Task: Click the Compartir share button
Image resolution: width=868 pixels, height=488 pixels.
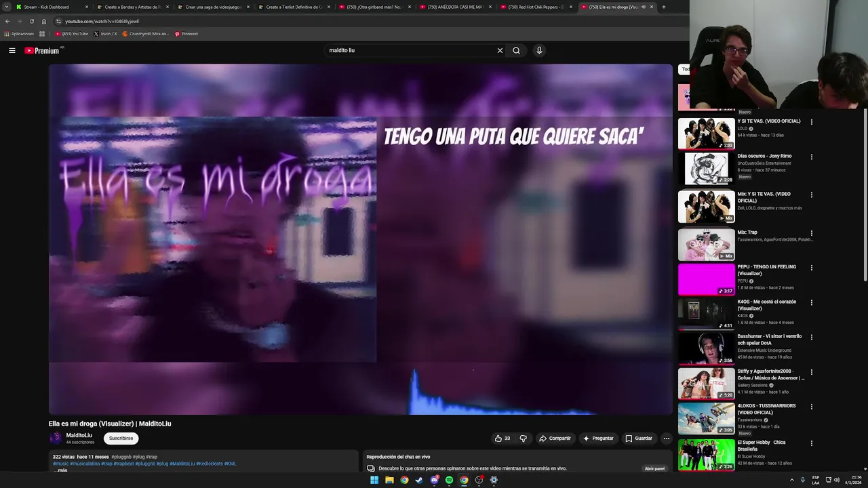Action: click(555, 439)
